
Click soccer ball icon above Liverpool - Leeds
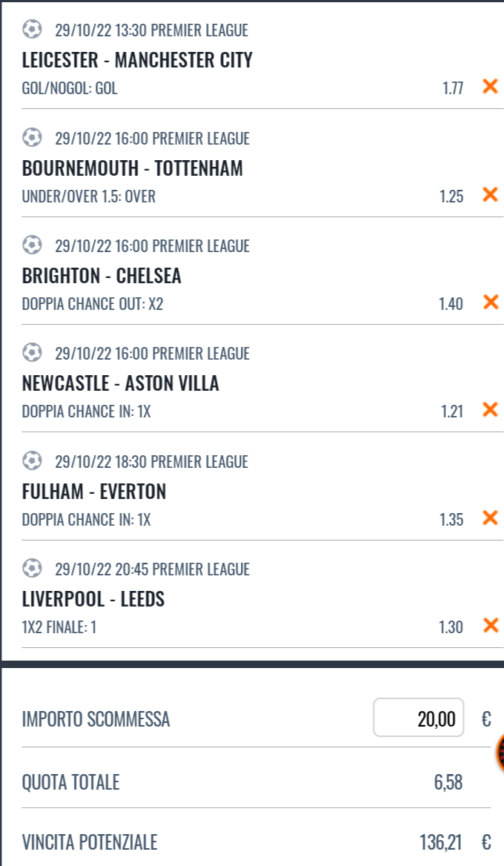(32, 568)
